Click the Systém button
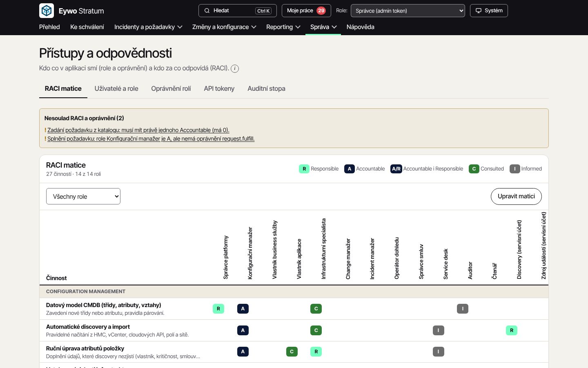The height and width of the screenshot is (368, 588). (x=489, y=11)
